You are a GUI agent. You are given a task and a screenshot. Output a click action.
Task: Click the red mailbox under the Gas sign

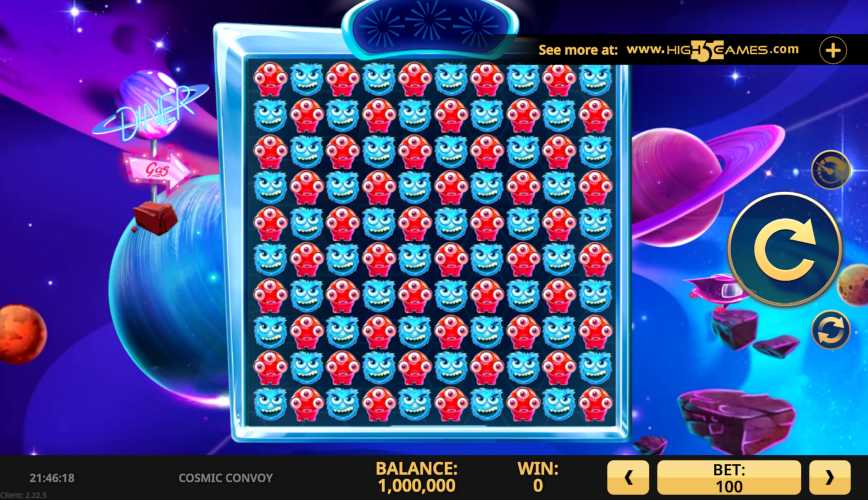tap(155, 217)
